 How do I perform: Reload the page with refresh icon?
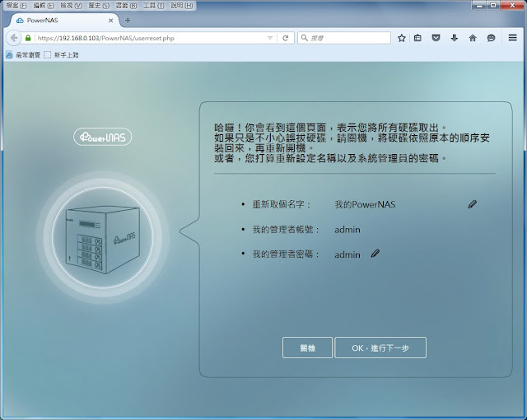(286, 38)
